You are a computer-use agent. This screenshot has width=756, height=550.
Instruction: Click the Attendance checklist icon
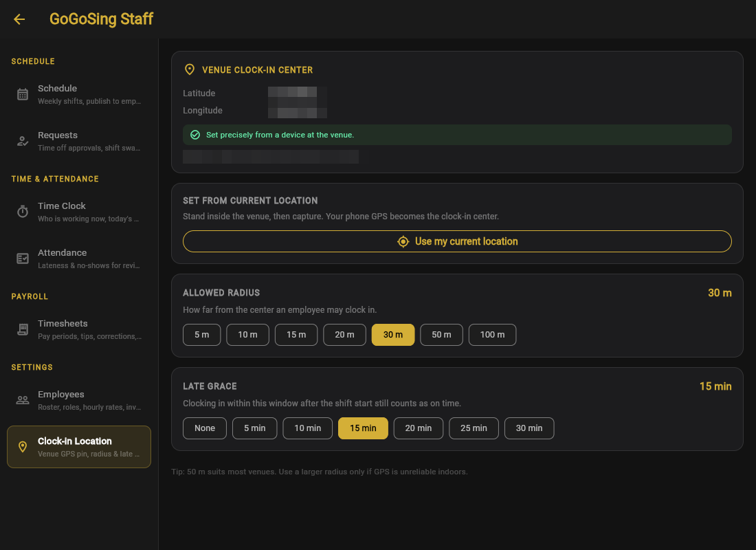coord(23,258)
